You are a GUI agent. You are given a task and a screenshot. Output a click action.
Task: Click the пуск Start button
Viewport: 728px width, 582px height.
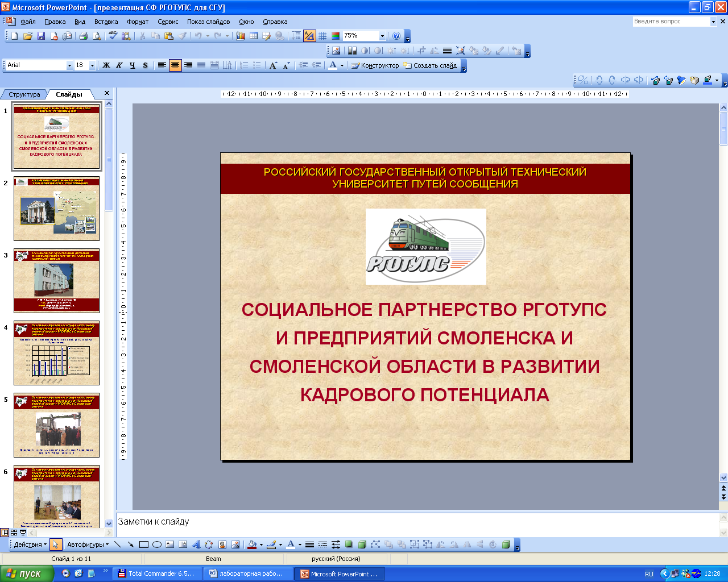coord(27,573)
